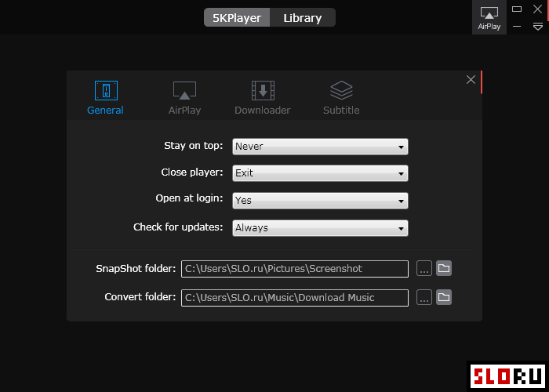Viewport: 549px width, 392px height.
Task: Open the General settings tab
Action: pos(105,98)
